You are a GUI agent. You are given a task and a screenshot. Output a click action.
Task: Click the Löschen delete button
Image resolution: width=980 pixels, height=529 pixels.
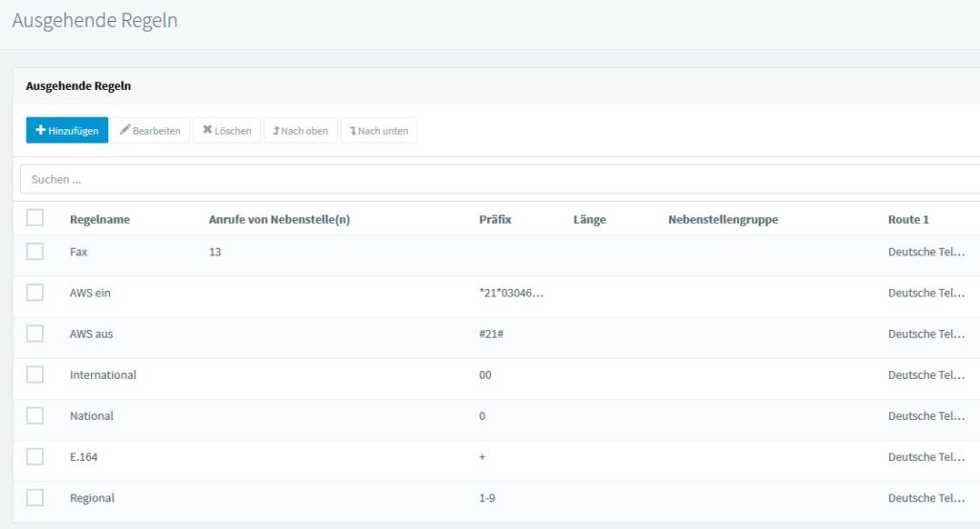click(x=227, y=130)
